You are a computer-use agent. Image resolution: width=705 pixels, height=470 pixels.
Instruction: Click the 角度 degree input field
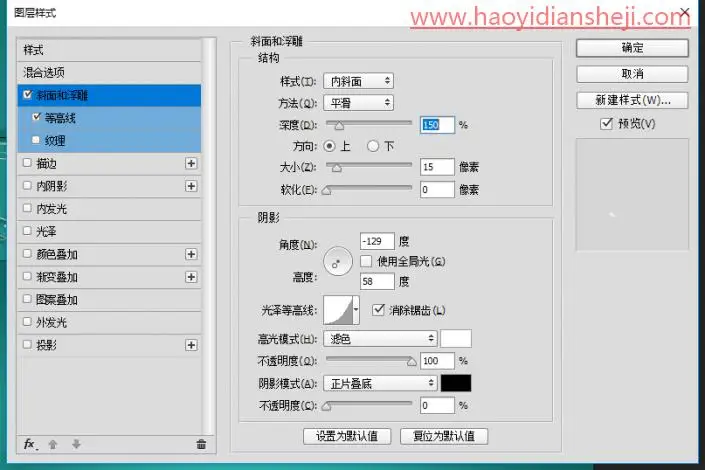point(377,241)
